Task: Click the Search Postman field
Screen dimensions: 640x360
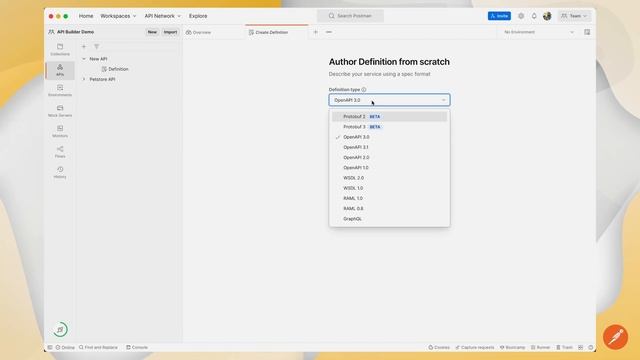Action: click(x=350, y=16)
